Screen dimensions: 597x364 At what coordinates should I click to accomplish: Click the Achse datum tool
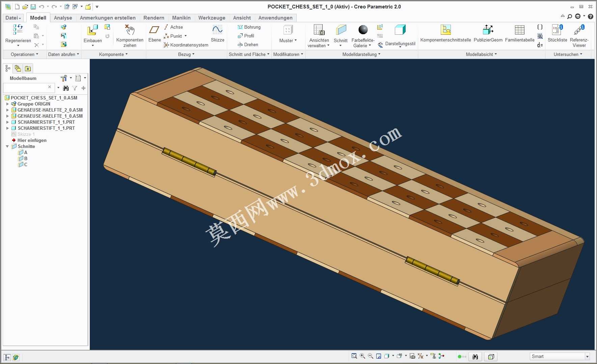(173, 27)
